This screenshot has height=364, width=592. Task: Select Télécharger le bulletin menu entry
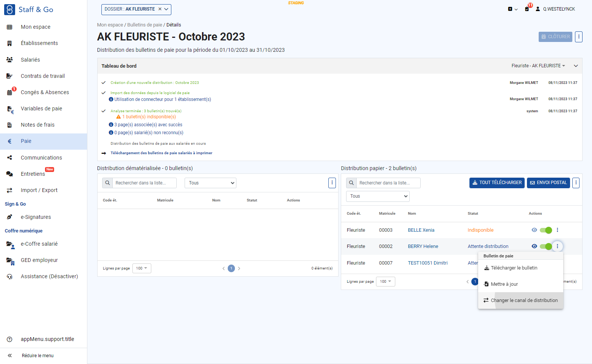[521, 268]
